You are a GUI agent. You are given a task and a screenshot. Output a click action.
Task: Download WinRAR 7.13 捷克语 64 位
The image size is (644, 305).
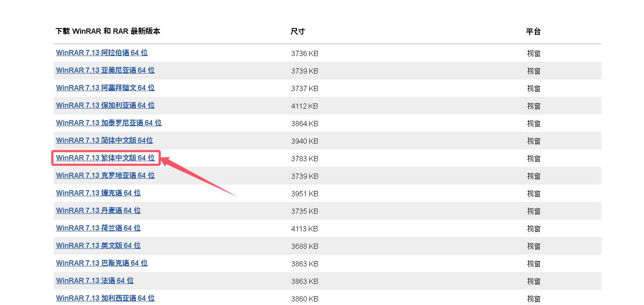click(x=98, y=193)
